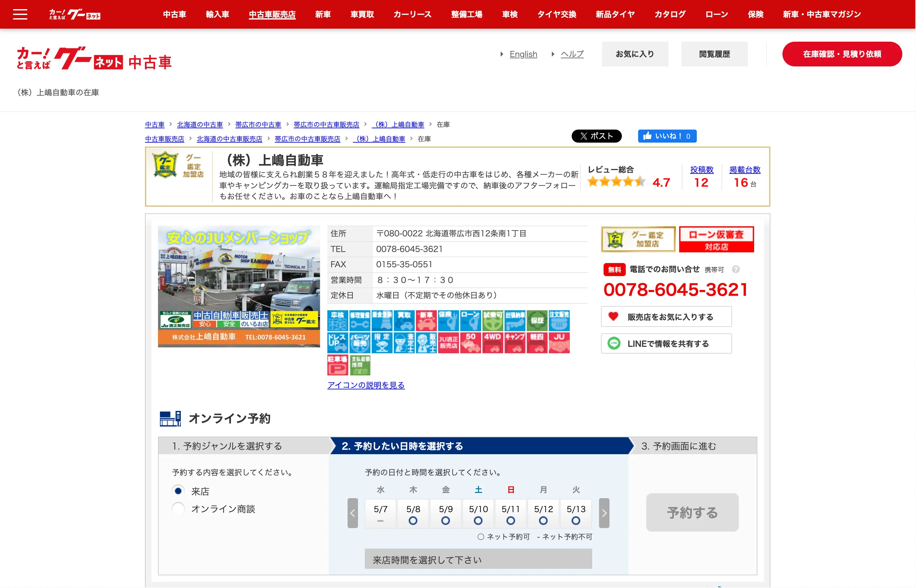
Task: Show previous week's reservation dates
Action: point(352,513)
